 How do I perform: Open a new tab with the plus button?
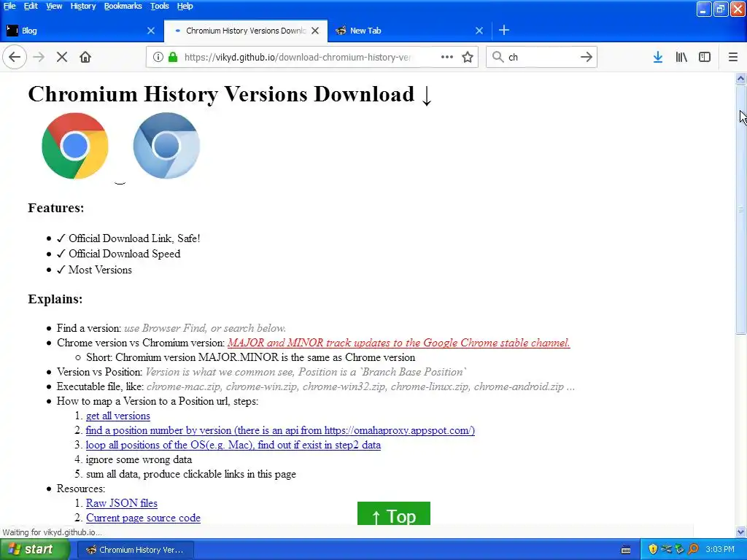(x=504, y=31)
